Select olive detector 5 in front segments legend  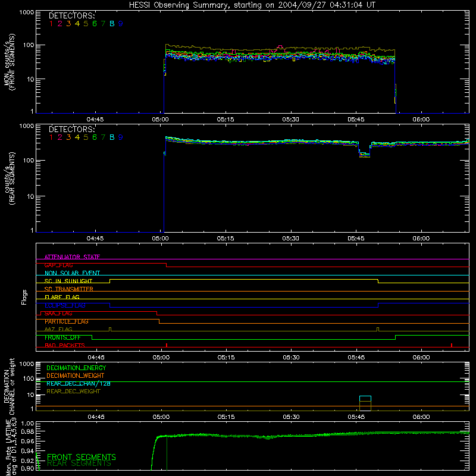86,24
